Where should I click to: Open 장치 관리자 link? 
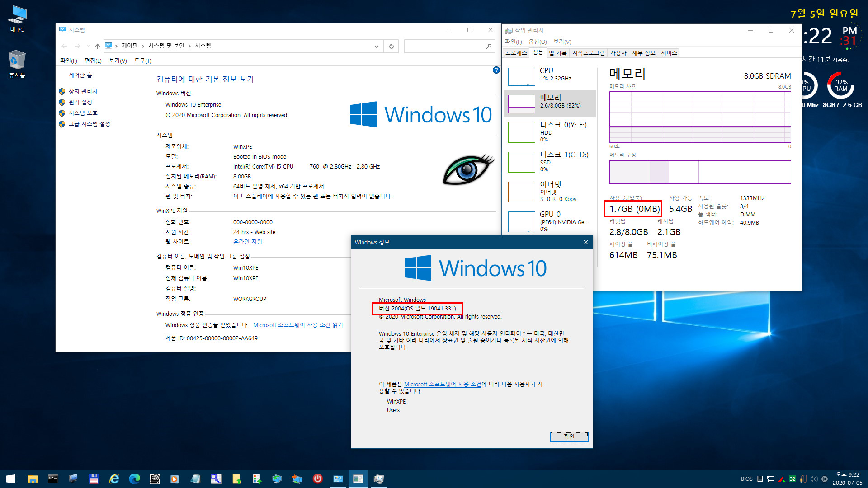(83, 91)
